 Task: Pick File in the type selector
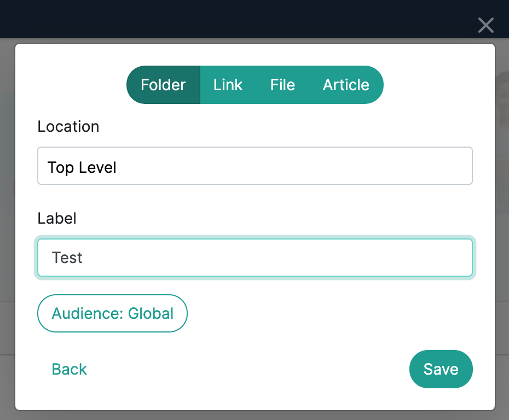tap(282, 85)
